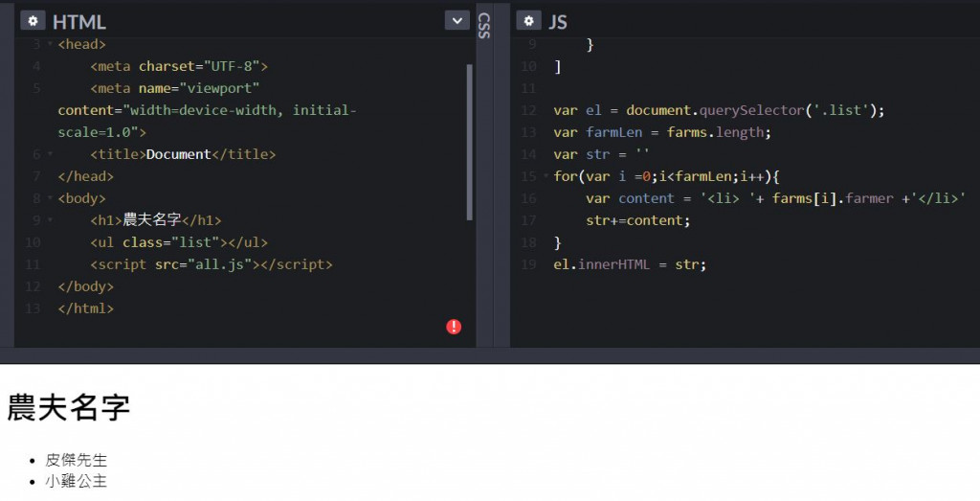This screenshot has height=501, width=980.
Task: Click the var farmLen = farms.length line
Action: click(x=662, y=132)
